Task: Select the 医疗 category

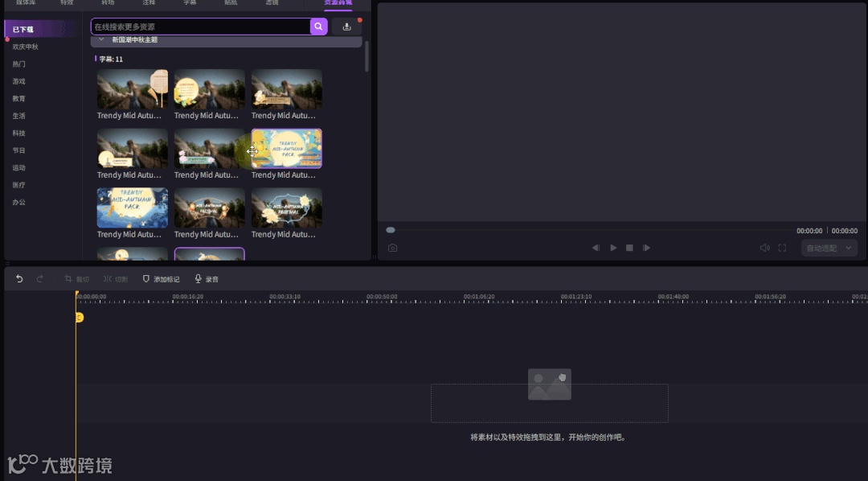Action: pos(18,184)
